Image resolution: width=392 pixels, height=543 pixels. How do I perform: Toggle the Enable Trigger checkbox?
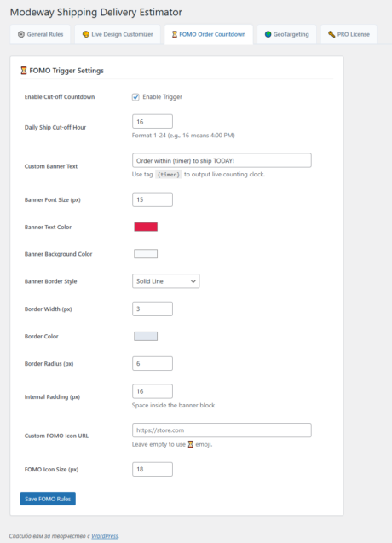pyautogui.click(x=135, y=97)
